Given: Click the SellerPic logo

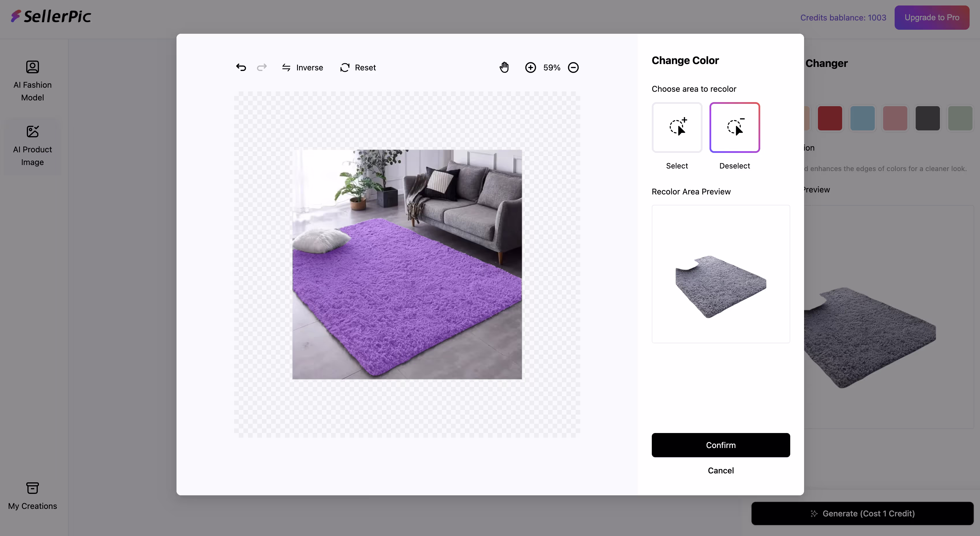Looking at the screenshot, I should [x=51, y=16].
